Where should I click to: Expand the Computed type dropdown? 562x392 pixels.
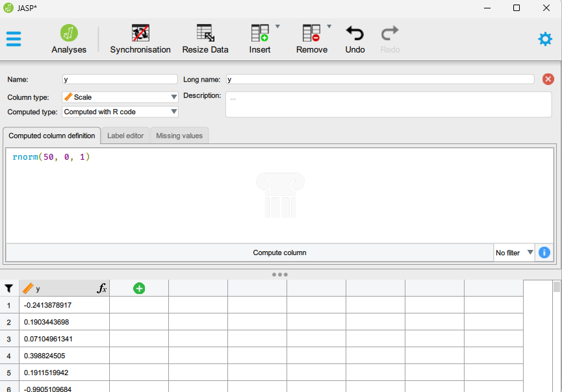[x=173, y=112]
